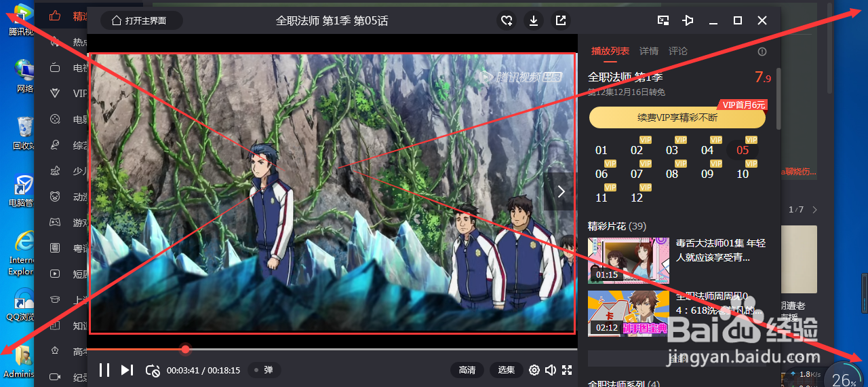Open 毒舌大法师01集 clip title
The height and width of the screenshot is (387, 868).
[721, 250]
